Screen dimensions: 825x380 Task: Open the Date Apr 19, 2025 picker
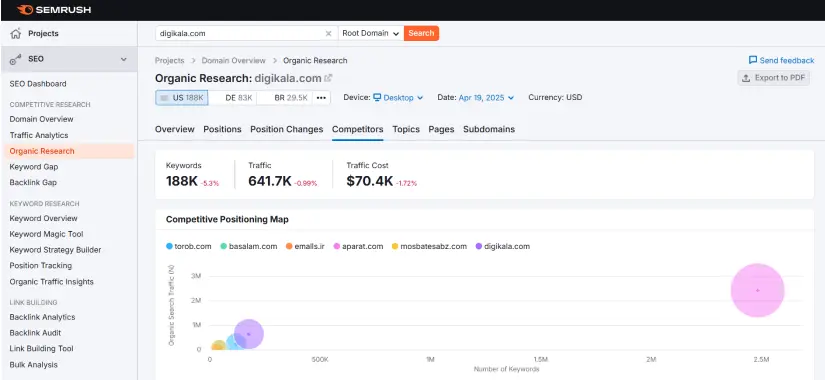486,97
